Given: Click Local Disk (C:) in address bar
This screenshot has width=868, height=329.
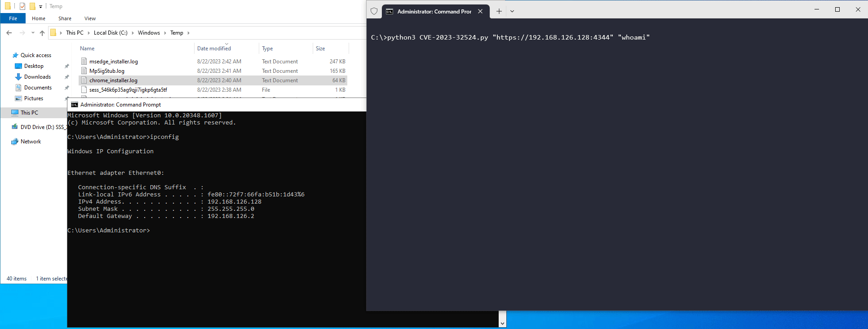Looking at the screenshot, I should (111, 33).
